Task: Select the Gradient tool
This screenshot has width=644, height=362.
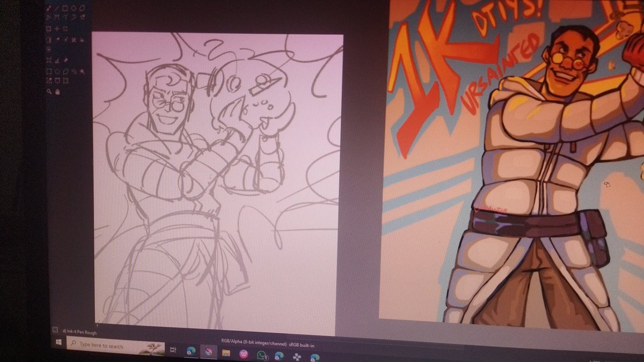Action: [x=49, y=40]
